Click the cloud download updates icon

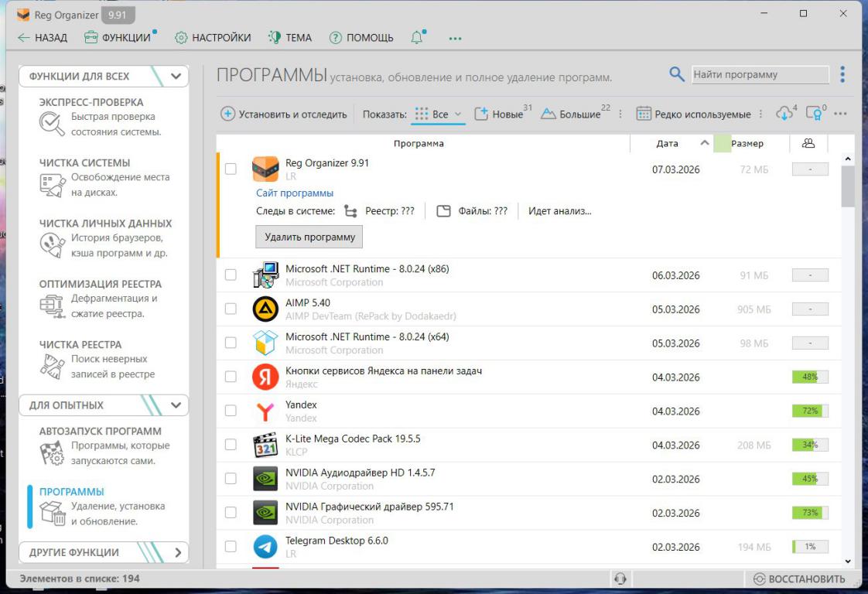(784, 114)
